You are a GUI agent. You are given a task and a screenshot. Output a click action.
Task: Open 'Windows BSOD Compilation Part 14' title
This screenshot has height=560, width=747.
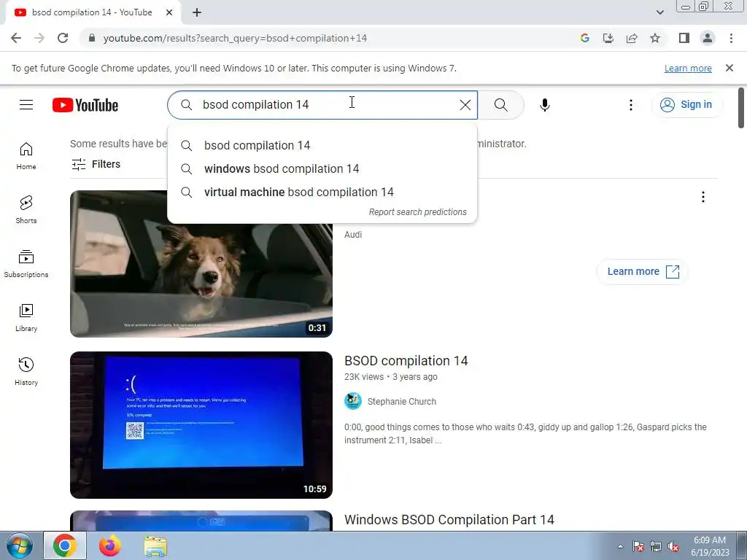pyautogui.click(x=449, y=519)
